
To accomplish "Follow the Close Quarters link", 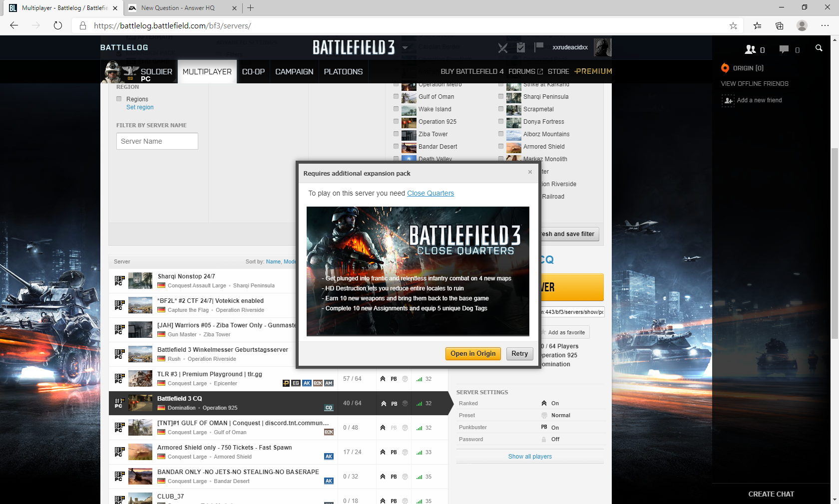I will tap(430, 194).
